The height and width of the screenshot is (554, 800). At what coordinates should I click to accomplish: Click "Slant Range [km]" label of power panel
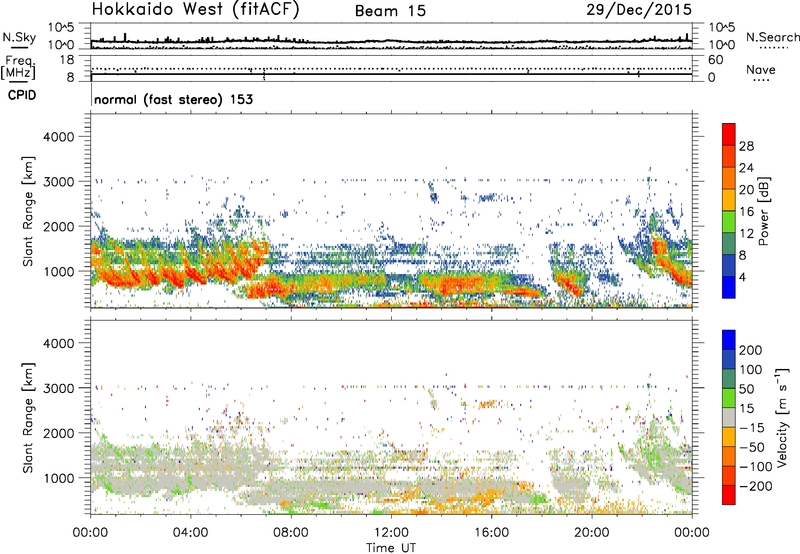(28, 212)
